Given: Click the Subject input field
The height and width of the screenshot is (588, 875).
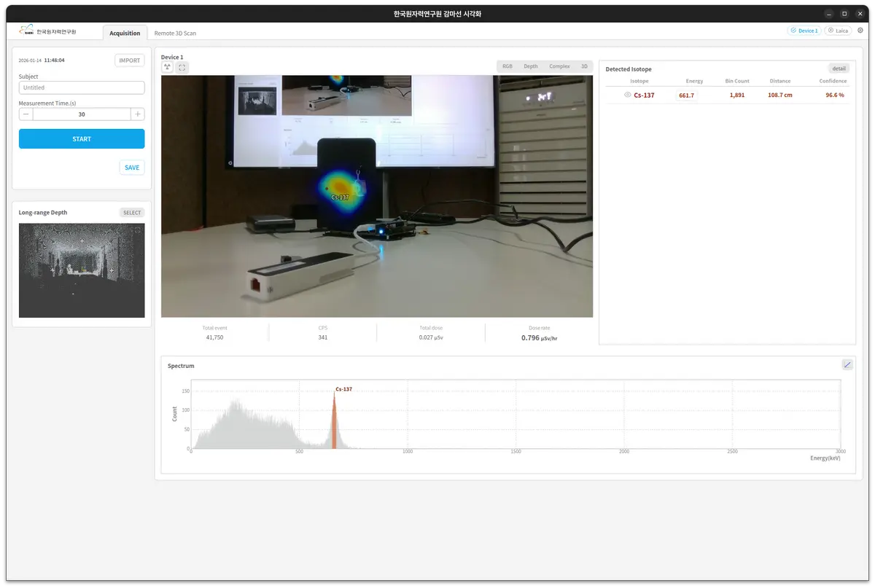Looking at the screenshot, I should (x=82, y=87).
